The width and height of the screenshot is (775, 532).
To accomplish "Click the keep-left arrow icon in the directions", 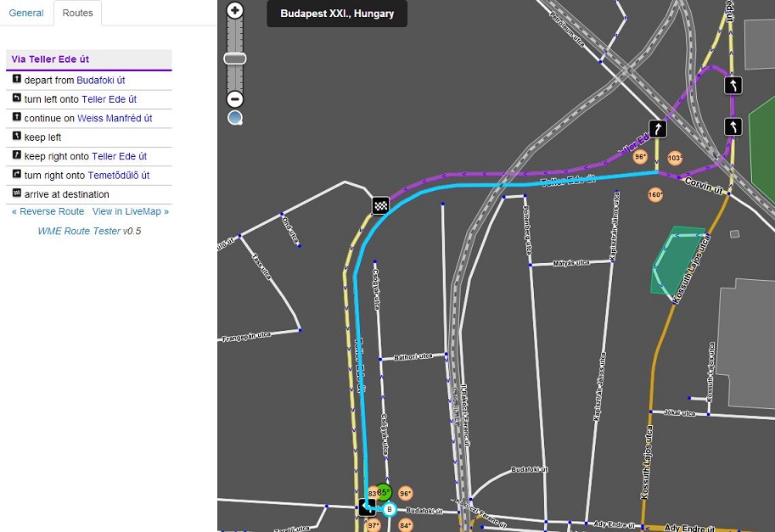I will [x=17, y=137].
